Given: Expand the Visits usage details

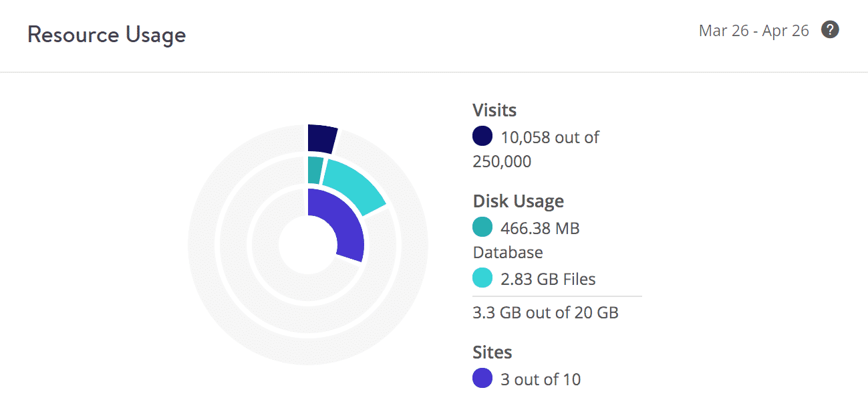Looking at the screenshot, I should (494, 110).
